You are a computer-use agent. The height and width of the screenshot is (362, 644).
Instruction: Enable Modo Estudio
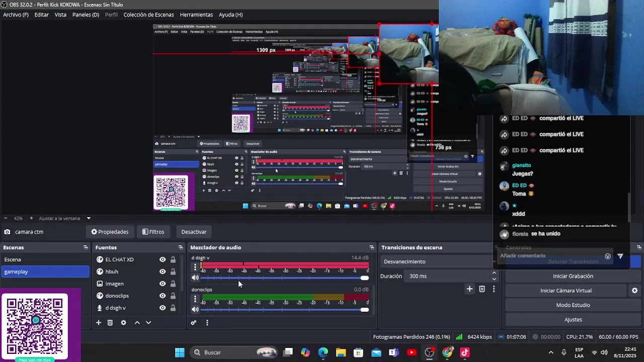tap(573, 305)
